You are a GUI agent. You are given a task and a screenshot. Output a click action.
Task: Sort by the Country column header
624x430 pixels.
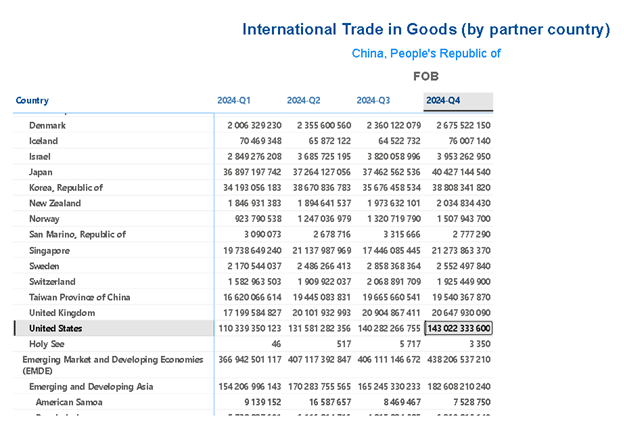pyautogui.click(x=32, y=100)
